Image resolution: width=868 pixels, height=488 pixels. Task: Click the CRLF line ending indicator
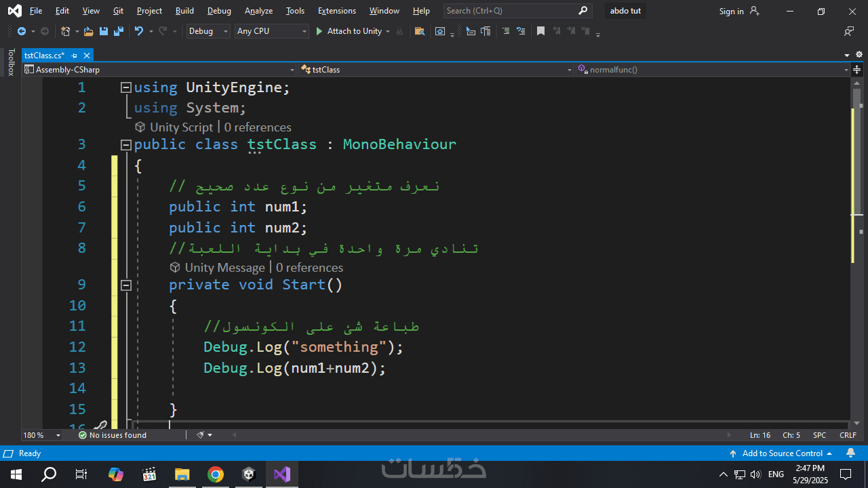848,435
